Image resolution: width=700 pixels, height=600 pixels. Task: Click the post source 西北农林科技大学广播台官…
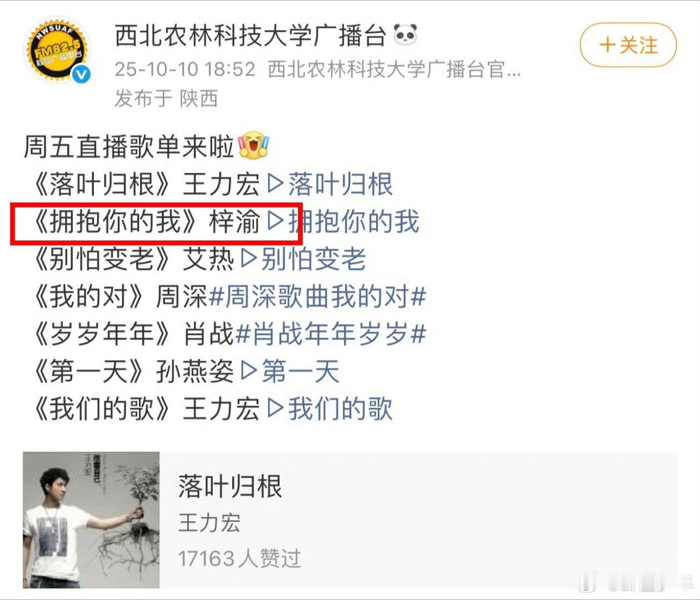click(x=394, y=69)
